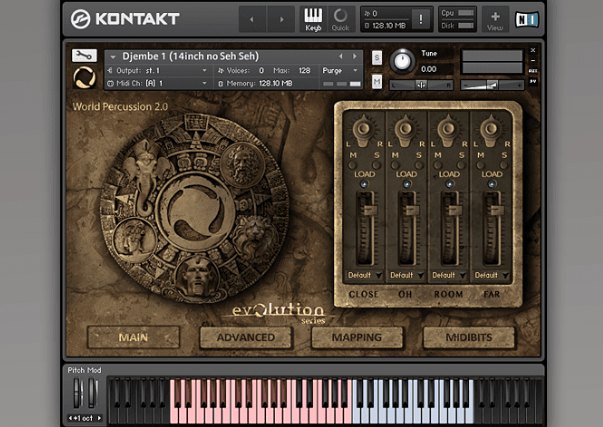Switch to the MAPPING tab
The image size is (603, 427).
coord(357,337)
